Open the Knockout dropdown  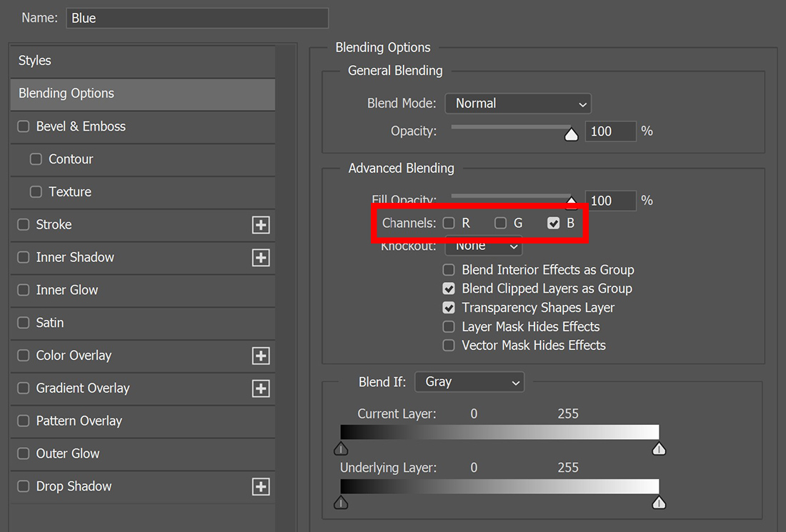coord(484,247)
